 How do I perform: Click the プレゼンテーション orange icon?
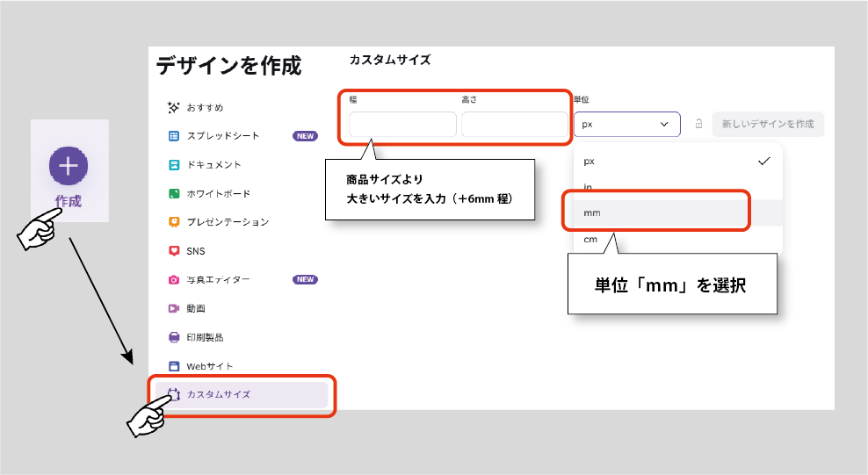coord(174,222)
